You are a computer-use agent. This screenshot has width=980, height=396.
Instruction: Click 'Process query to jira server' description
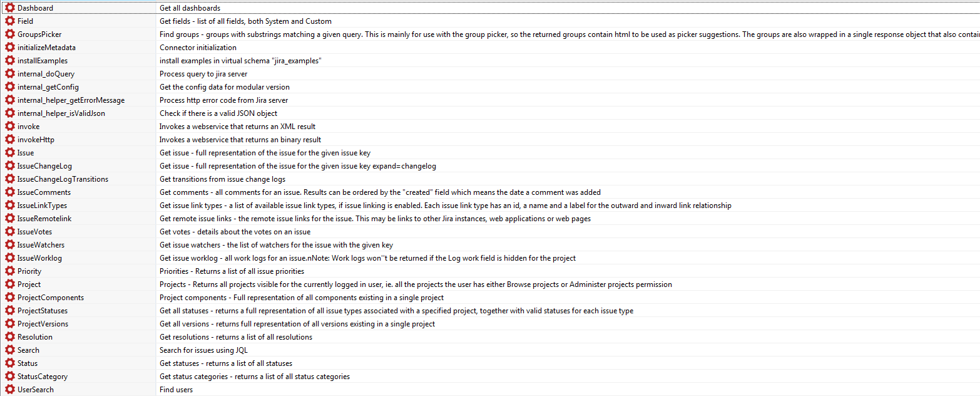click(x=203, y=74)
